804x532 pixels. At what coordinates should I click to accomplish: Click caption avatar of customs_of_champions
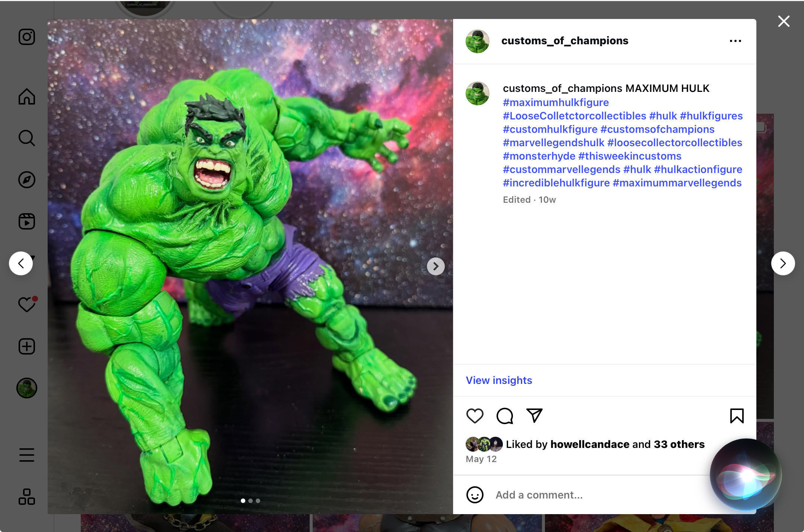click(477, 93)
